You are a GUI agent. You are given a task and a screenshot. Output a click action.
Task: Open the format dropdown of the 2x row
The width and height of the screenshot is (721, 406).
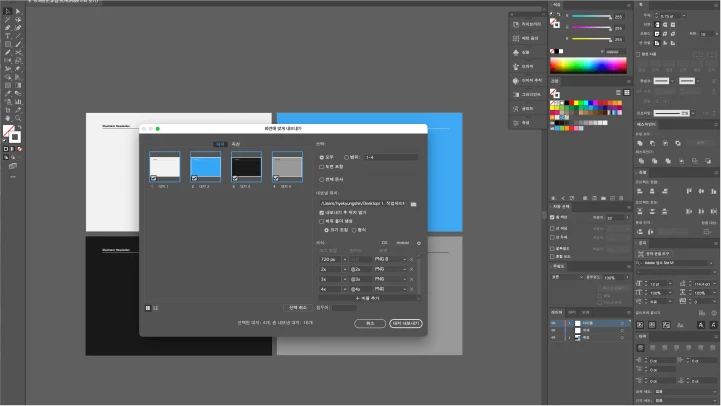point(390,269)
